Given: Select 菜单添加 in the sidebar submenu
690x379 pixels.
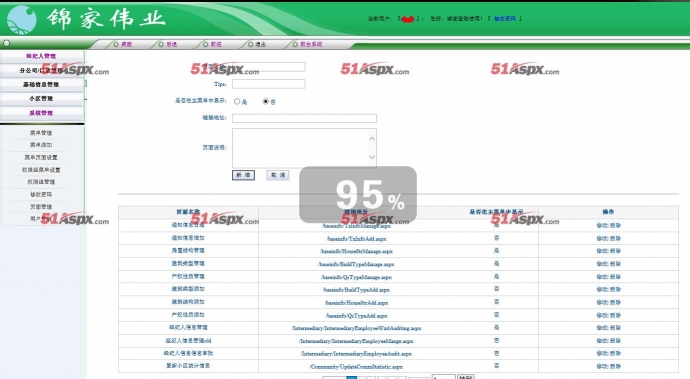Looking at the screenshot, I should coord(41,145).
